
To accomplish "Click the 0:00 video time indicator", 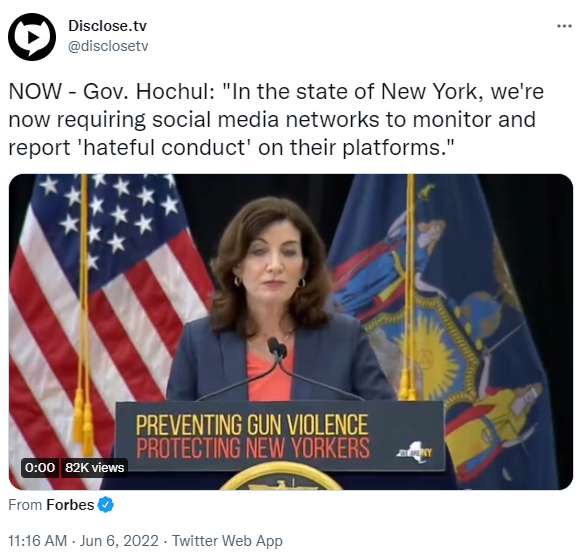I will (40, 468).
